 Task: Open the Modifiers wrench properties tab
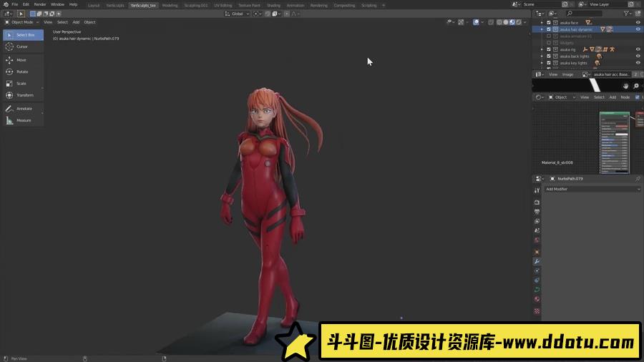(537, 262)
